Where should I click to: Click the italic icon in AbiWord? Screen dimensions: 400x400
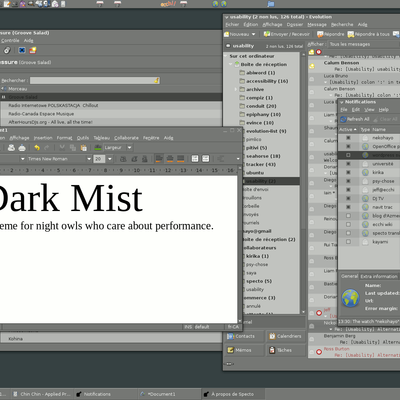pyautogui.click(x=134, y=159)
